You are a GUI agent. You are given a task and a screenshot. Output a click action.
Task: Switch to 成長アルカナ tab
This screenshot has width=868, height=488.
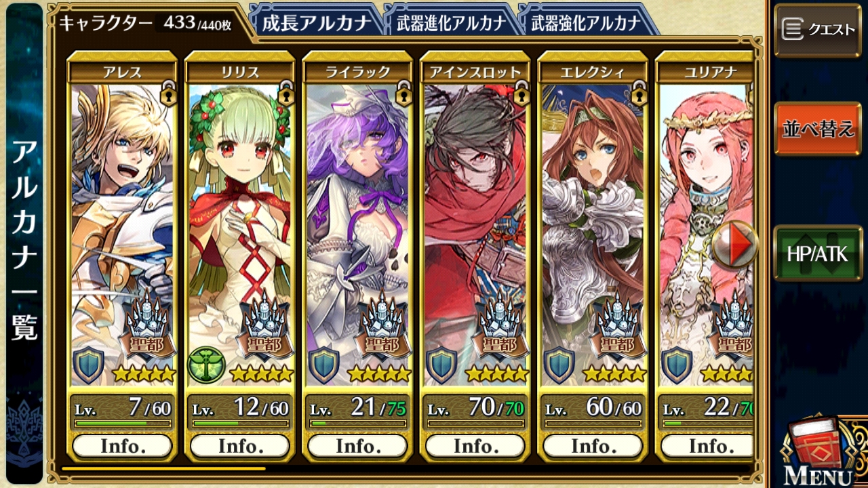[x=317, y=23]
